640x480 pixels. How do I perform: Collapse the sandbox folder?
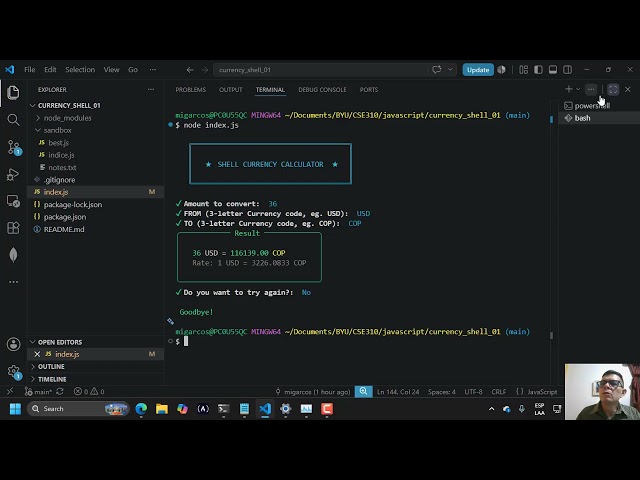[57, 130]
